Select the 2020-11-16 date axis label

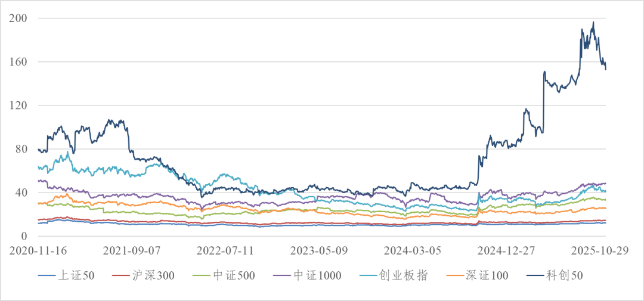[38, 251]
